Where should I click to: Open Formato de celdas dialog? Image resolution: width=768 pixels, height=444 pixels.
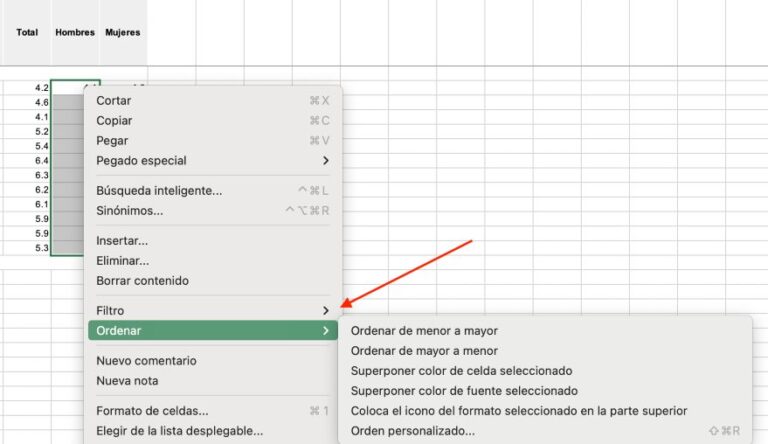(152, 410)
